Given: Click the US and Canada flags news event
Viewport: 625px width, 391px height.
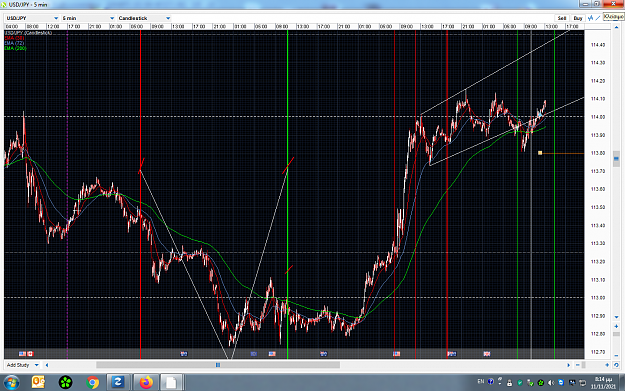Looking at the screenshot, I should 26,354.
